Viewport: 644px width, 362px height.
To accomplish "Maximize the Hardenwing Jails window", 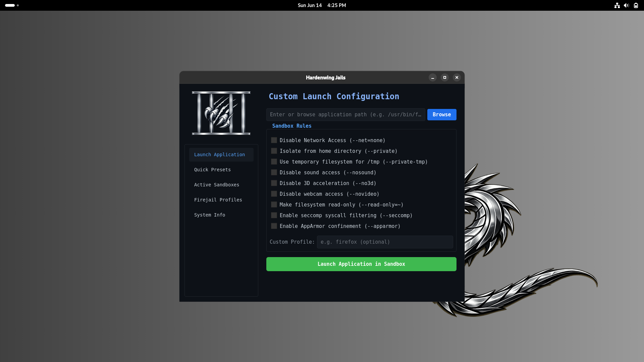I will click(445, 77).
